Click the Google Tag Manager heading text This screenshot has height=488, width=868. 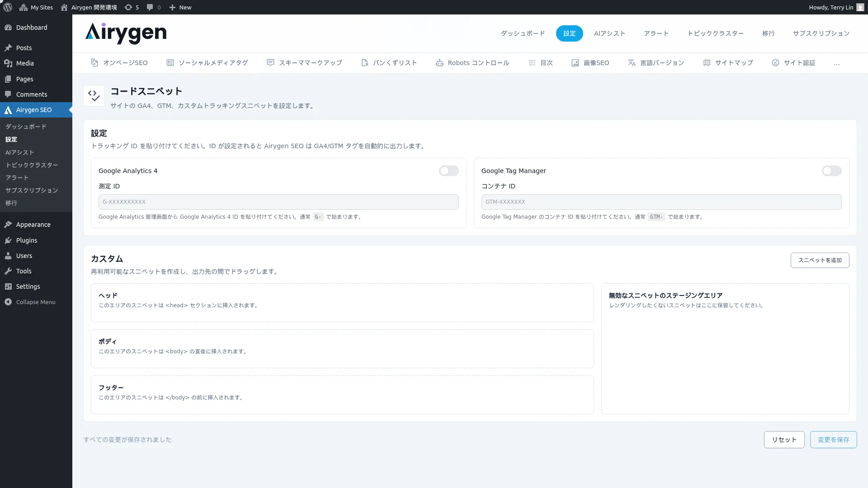pyautogui.click(x=514, y=171)
